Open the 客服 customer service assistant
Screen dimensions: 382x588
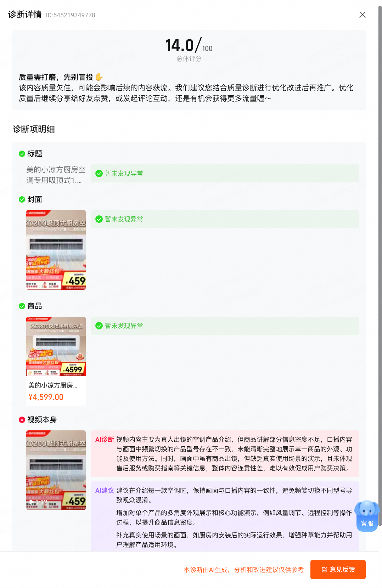(367, 516)
